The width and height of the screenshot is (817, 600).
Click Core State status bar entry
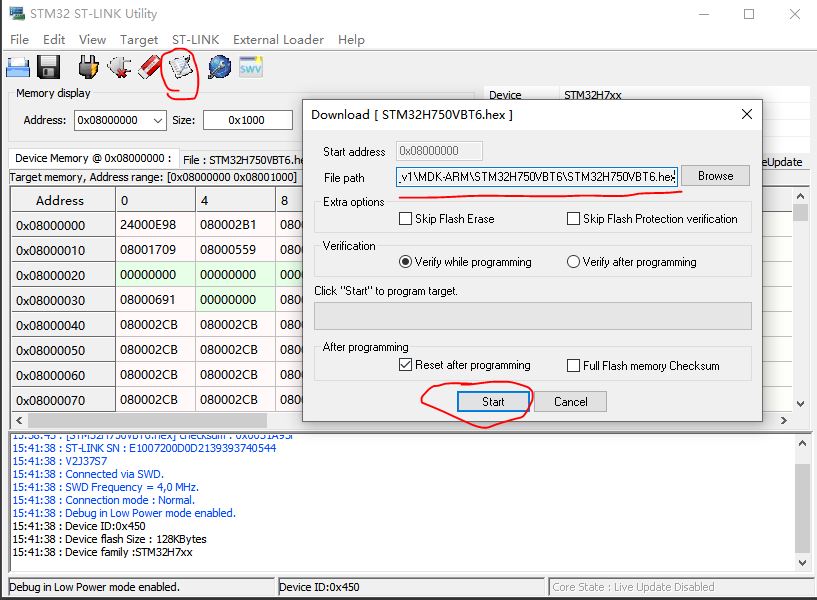click(680, 587)
